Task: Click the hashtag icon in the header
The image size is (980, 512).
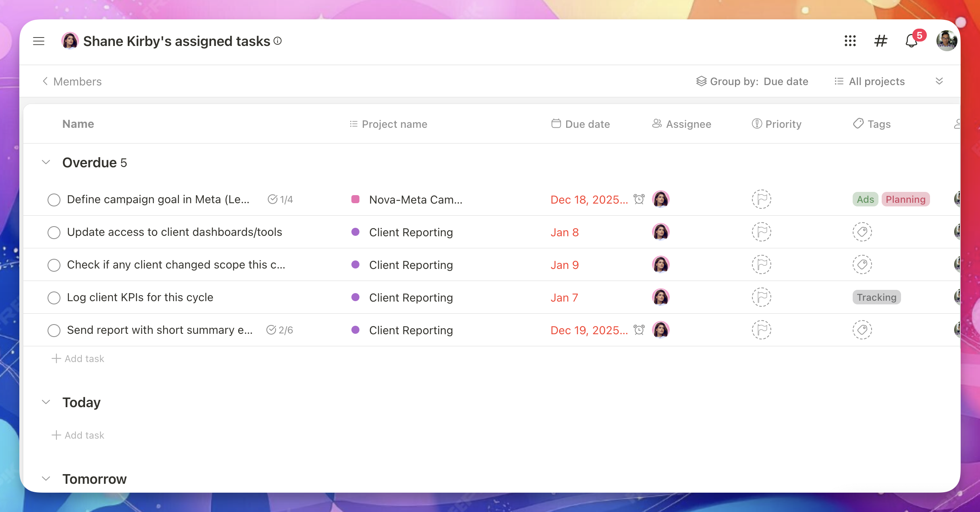Action: pos(880,41)
